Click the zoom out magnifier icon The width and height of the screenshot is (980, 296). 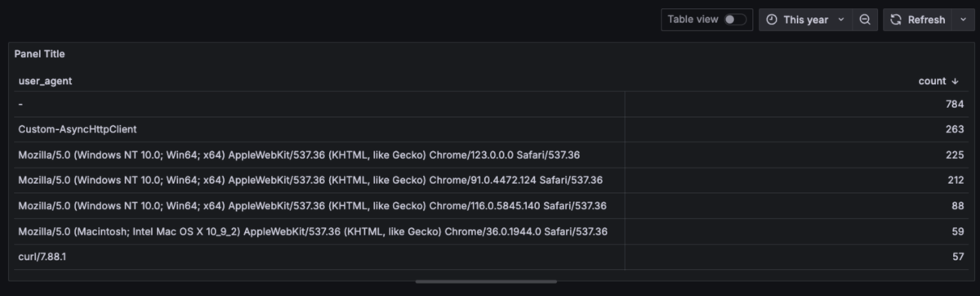(x=865, y=20)
